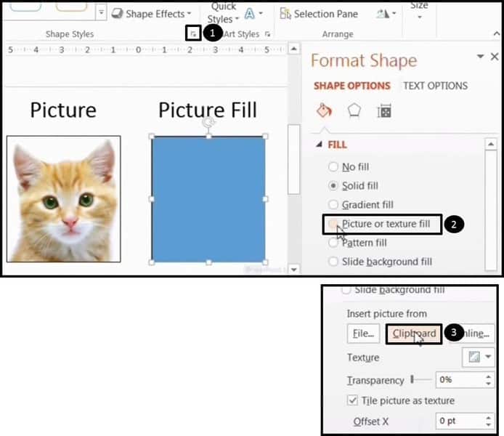This screenshot has width=504, height=436.
Task: Click the Selection Pane icon
Action: click(285, 14)
